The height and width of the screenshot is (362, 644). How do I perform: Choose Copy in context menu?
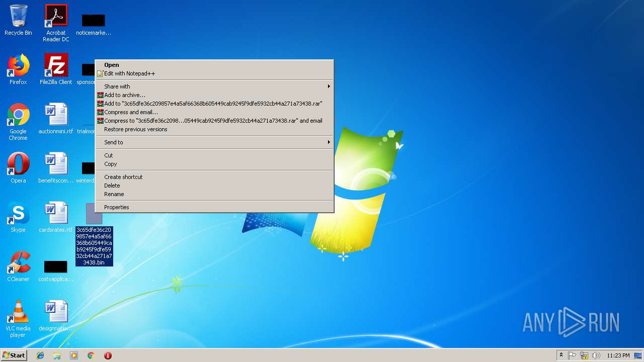click(214, 164)
